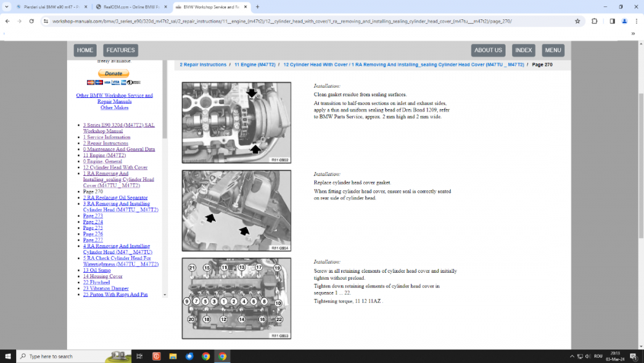Viewport: 644px width, 363px height.
Task: Reload the current page
Action: tap(31, 21)
